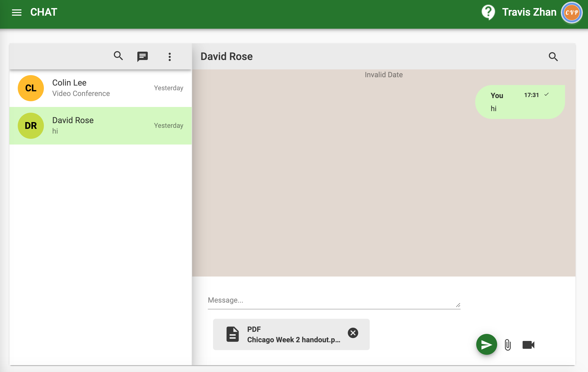Open Colin Lee conversation

pyautogui.click(x=101, y=88)
